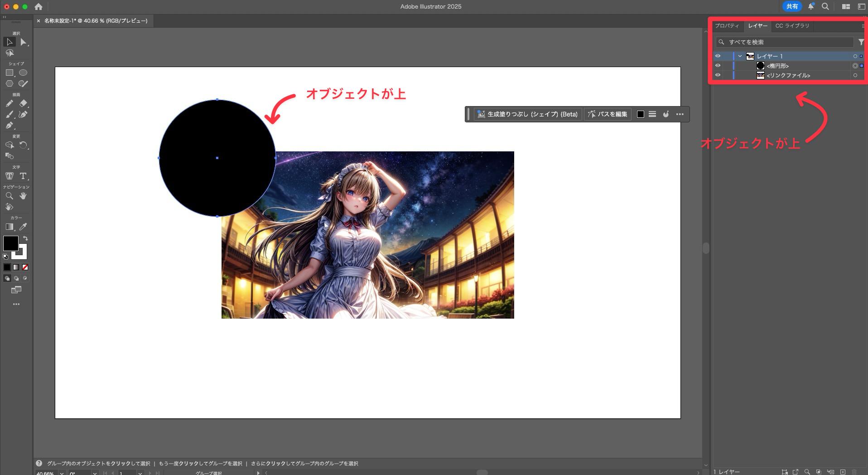This screenshot has height=475, width=868.
Task: Open the arrange documents switcher
Action: pos(846,6)
